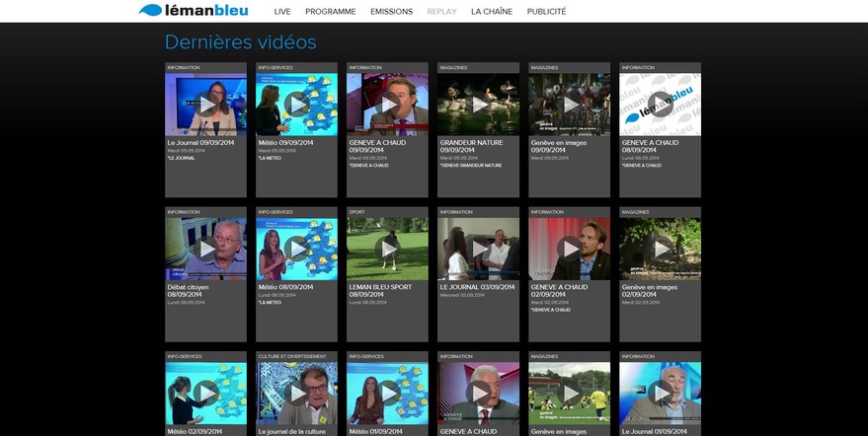Click the *LE JOURNAL tag

(x=181, y=158)
